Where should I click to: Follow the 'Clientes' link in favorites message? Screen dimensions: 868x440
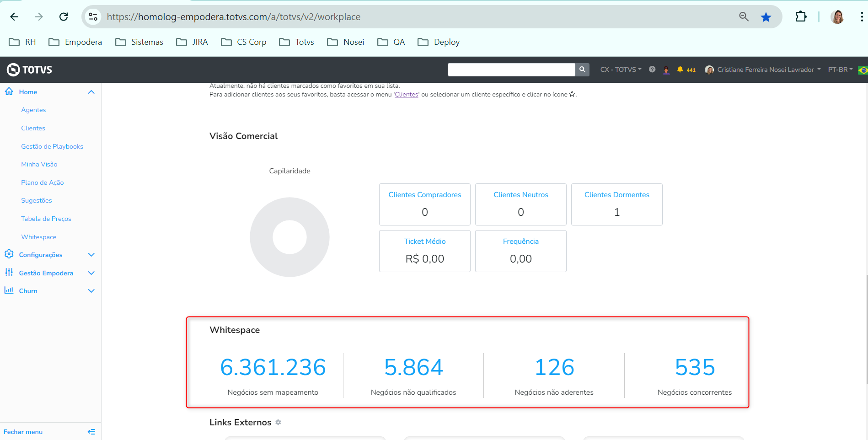coord(407,95)
